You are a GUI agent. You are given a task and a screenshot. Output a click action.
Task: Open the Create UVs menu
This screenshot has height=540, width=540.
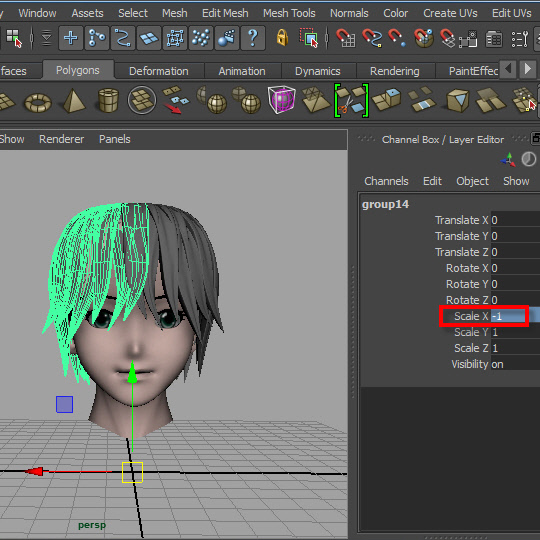click(x=450, y=13)
